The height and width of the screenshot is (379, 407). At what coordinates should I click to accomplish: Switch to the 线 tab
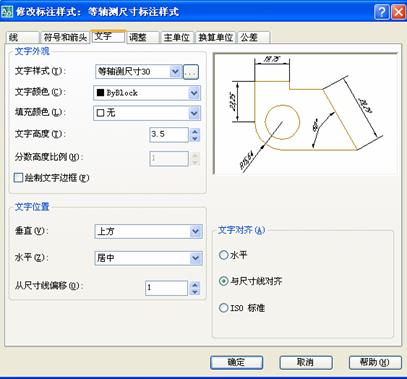point(22,37)
